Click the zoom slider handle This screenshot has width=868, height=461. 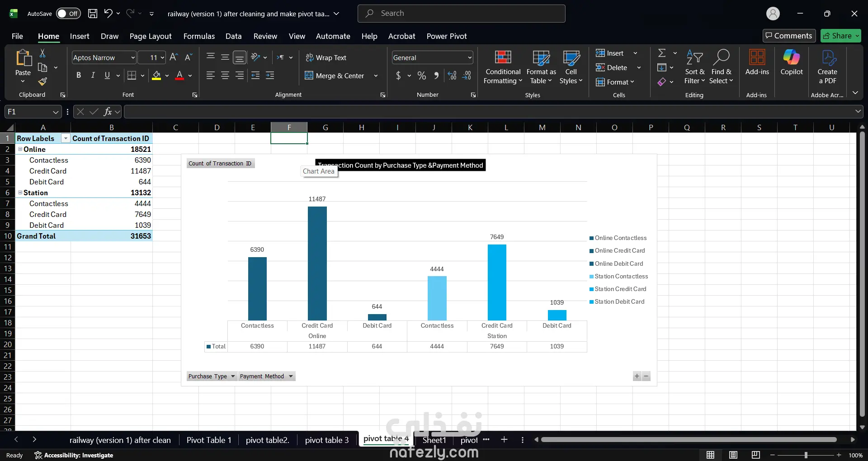[806, 455]
